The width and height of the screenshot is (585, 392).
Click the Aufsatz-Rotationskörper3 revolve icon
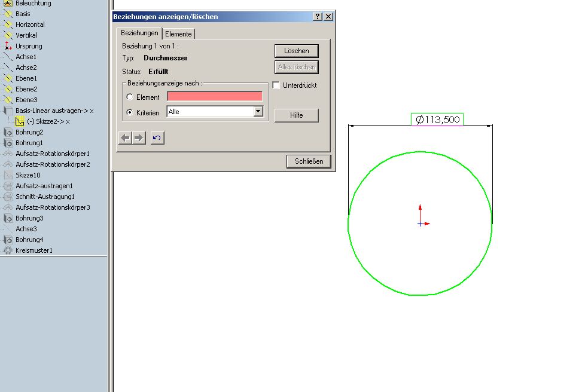click(8, 207)
